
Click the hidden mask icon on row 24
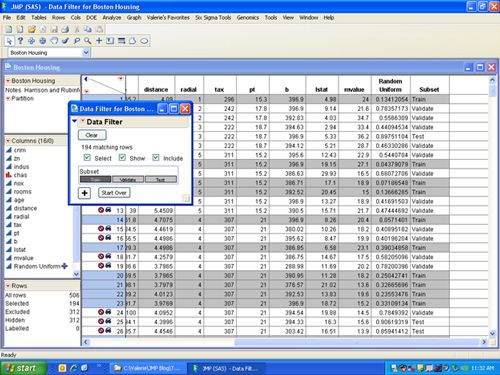point(108,312)
